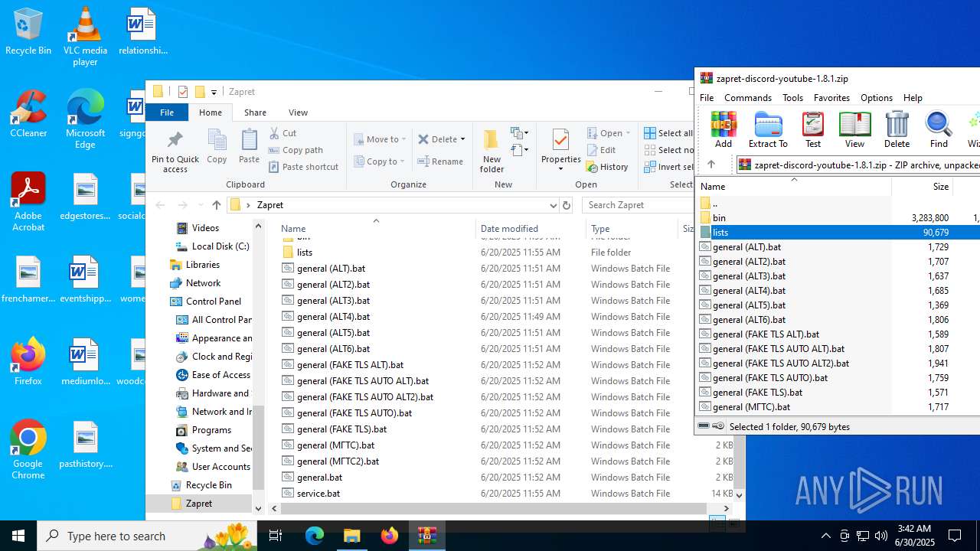This screenshot has width=980, height=551.
Task: Click Edit in the Open group
Action: [602, 150]
